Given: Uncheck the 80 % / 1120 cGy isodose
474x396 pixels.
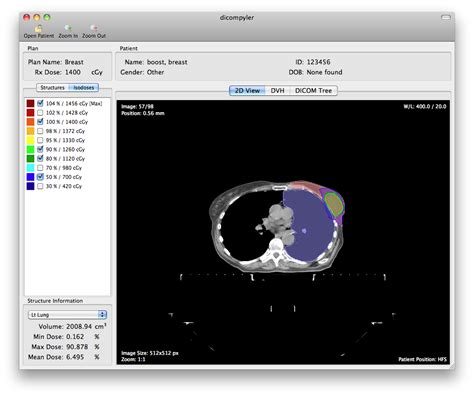Looking at the screenshot, I should [x=40, y=158].
